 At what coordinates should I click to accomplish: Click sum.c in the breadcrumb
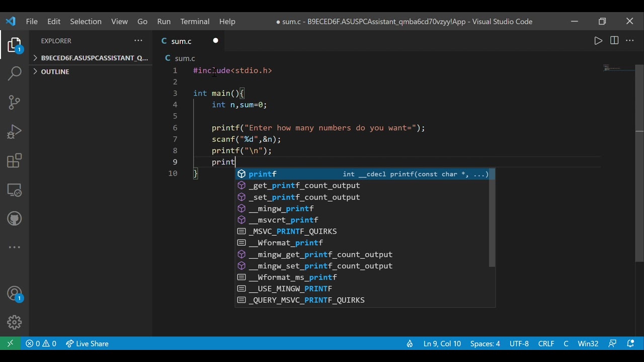[x=185, y=58]
